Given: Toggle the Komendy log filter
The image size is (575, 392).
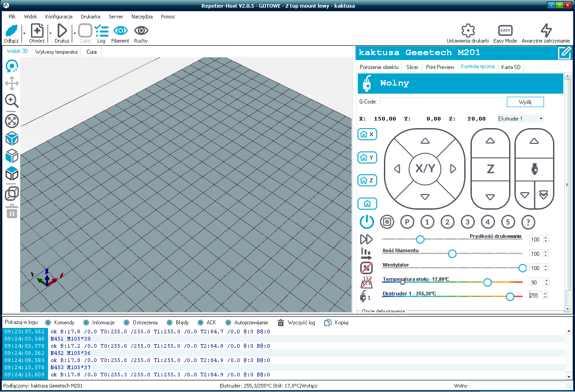Looking at the screenshot, I should [48, 323].
